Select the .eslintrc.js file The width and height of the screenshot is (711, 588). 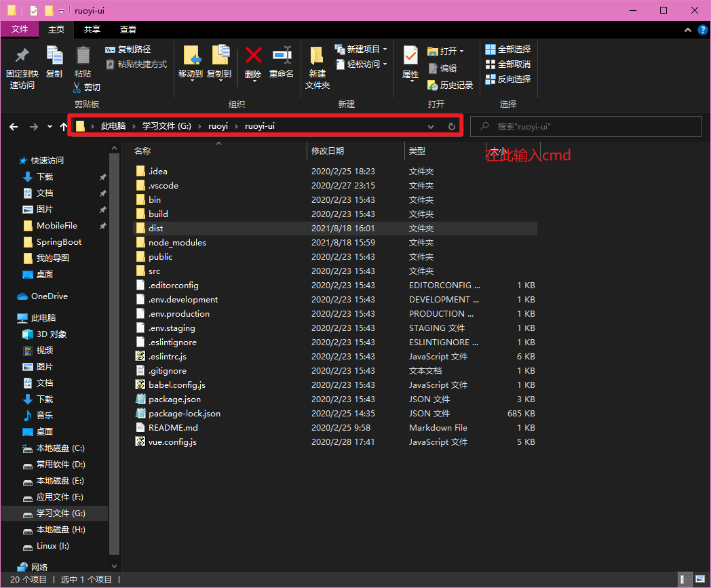168,357
